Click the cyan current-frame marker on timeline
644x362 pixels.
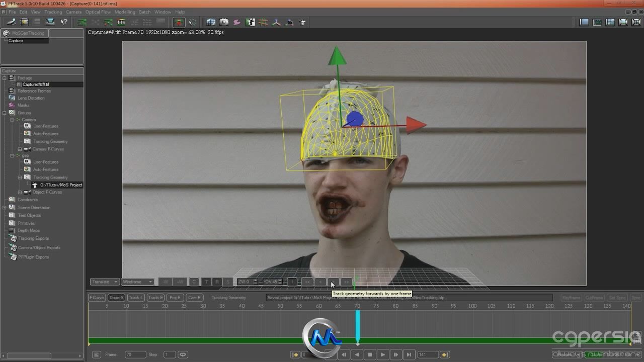358,326
